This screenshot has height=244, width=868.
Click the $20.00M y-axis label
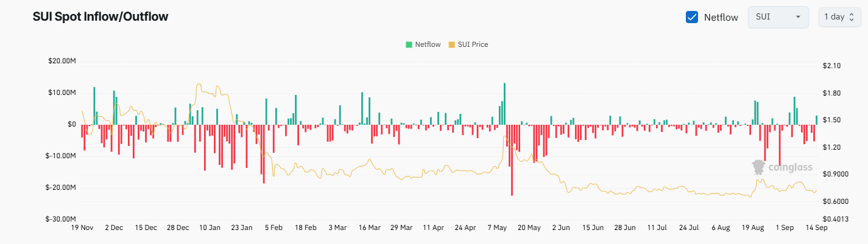(61, 61)
